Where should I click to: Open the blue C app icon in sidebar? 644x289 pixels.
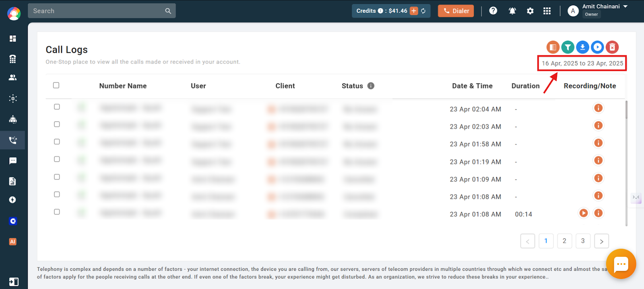click(x=13, y=221)
